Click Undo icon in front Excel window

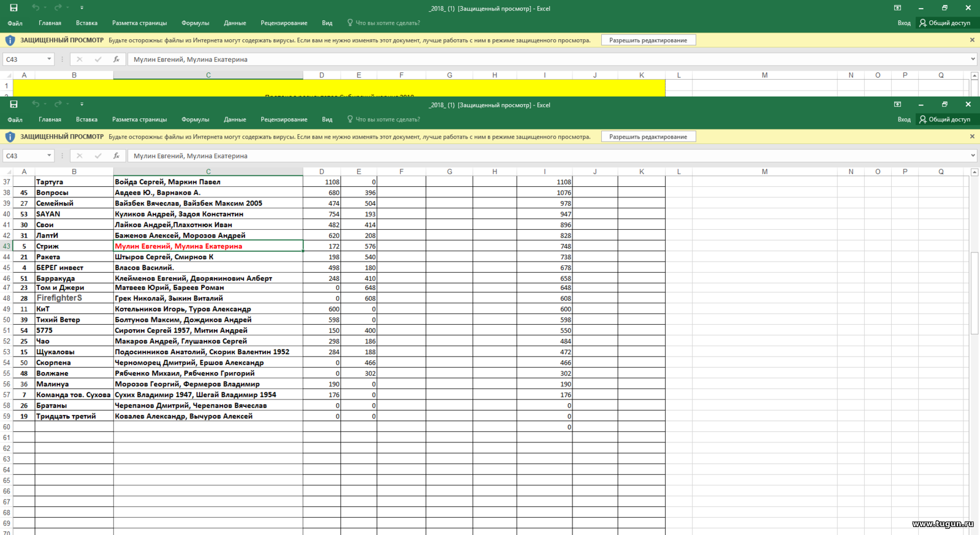pyautogui.click(x=36, y=104)
